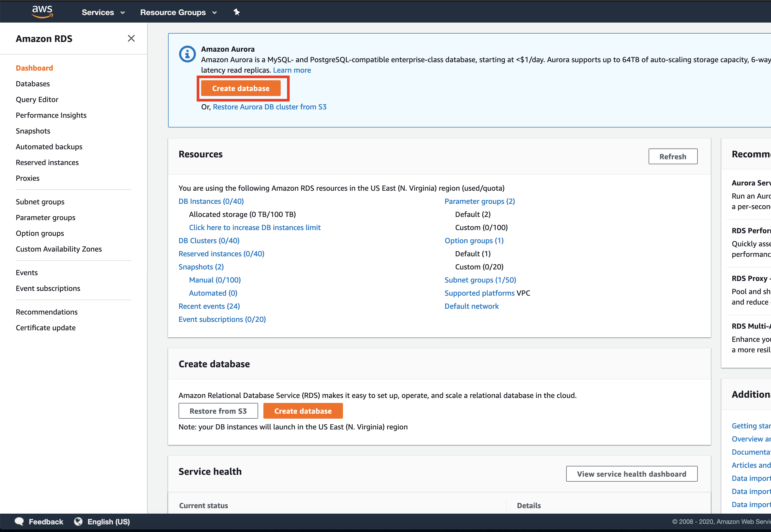Click DB Instances (0/40) link
This screenshot has height=532, width=771.
tap(211, 201)
